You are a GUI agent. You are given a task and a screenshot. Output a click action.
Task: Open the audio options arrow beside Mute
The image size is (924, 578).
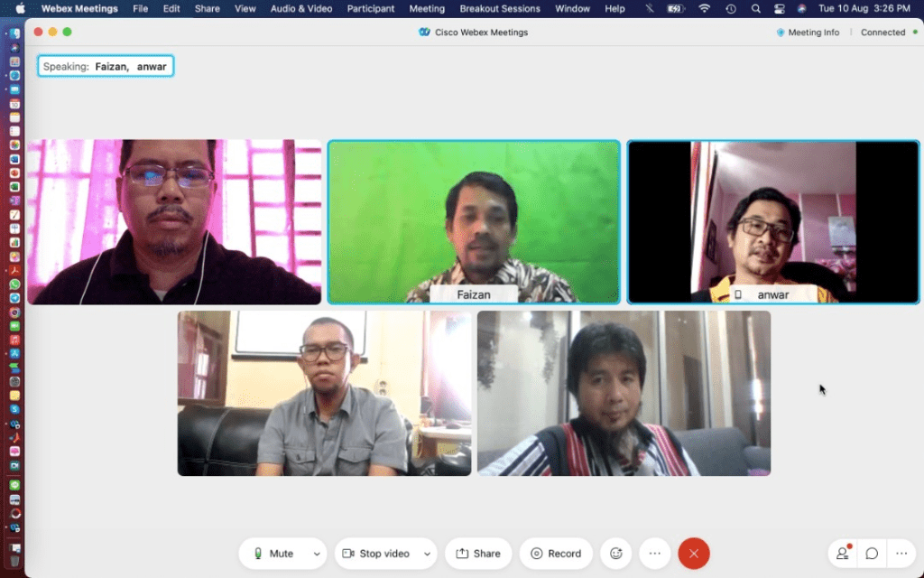pyautogui.click(x=317, y=554)
